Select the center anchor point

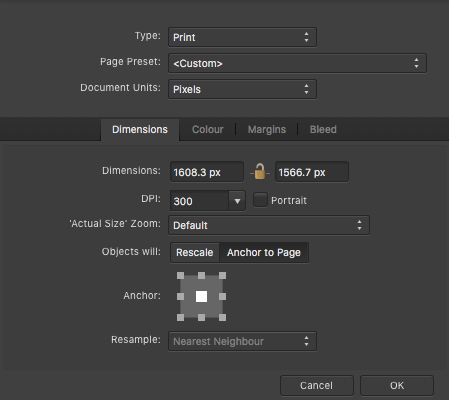201,296
